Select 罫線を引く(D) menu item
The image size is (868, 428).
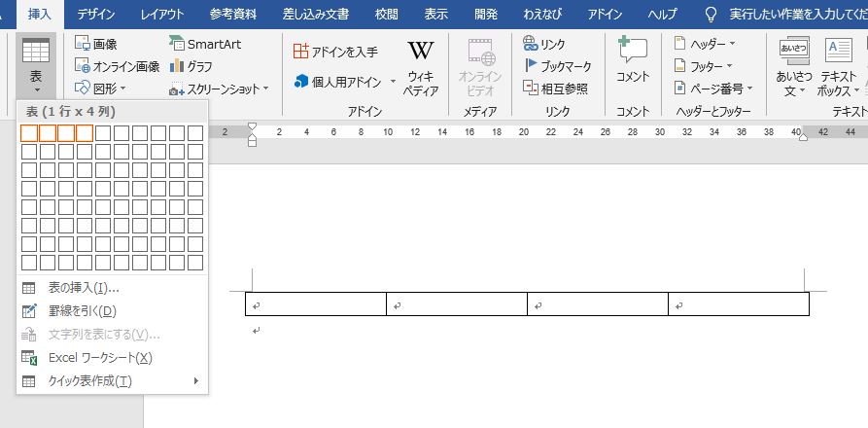click(113, 311)
